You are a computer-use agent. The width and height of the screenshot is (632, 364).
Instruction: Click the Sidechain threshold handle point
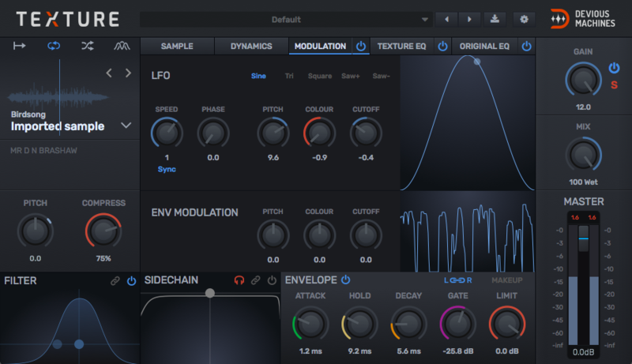pos(210,293)
